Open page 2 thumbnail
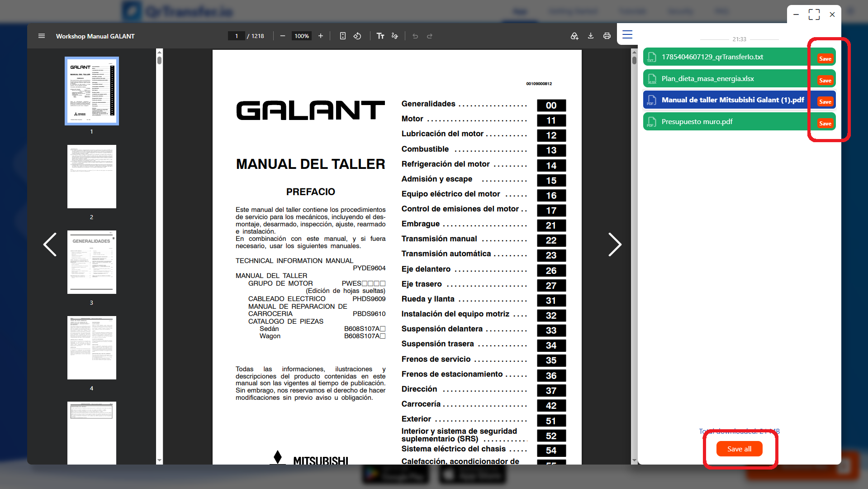Screen dimensions: 868x489 tap(92, 177)
